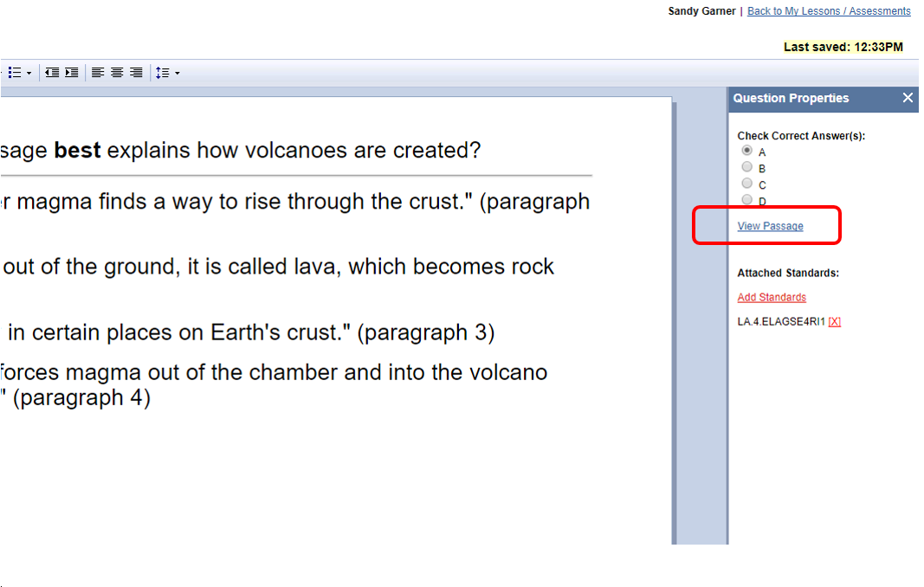This screenshot has height=587, width=924.
Task: Mark option B as the correct answer
Action: point(747,167)
